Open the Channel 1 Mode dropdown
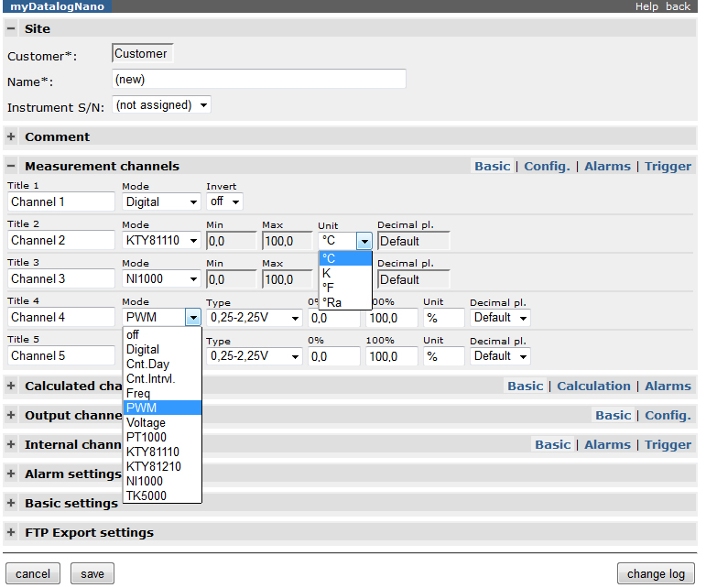The height and width of the screenshot is (588, 706). (x=161, y=201)
